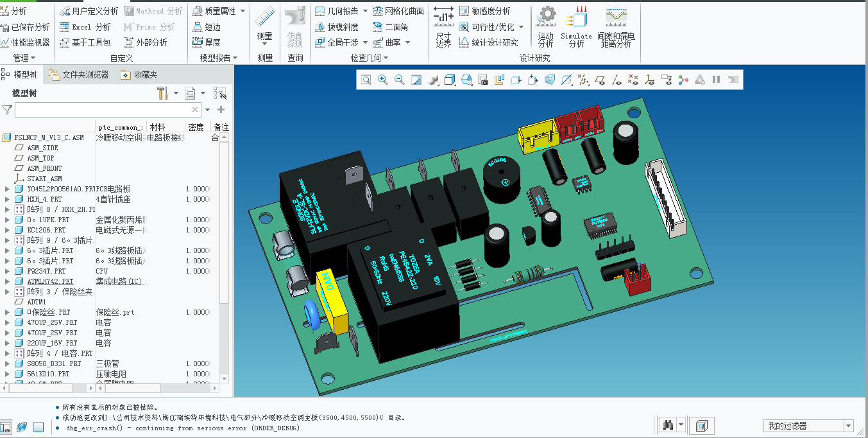Switch to the 收藏夹 tab
The width and height of the screenshot is (868, 438).
click(x=139, y=74)
